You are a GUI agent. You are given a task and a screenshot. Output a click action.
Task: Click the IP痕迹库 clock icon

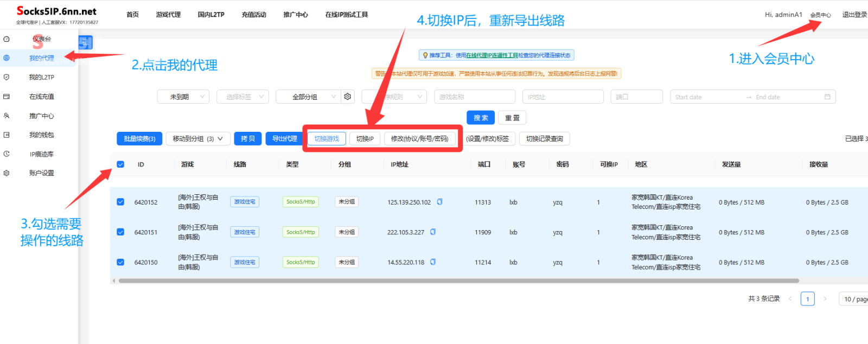click(x=7, y=154)
